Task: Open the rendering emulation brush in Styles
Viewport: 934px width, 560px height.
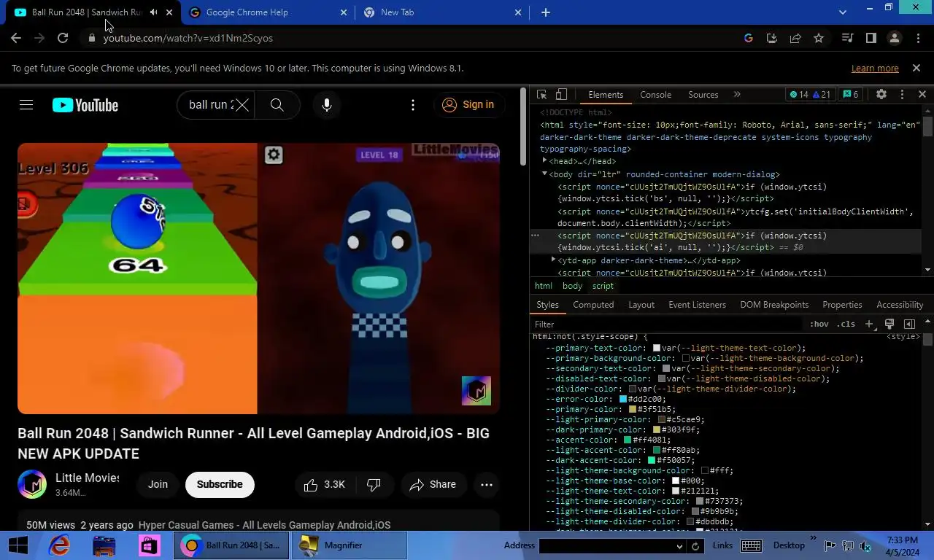Action: (889, 324)
